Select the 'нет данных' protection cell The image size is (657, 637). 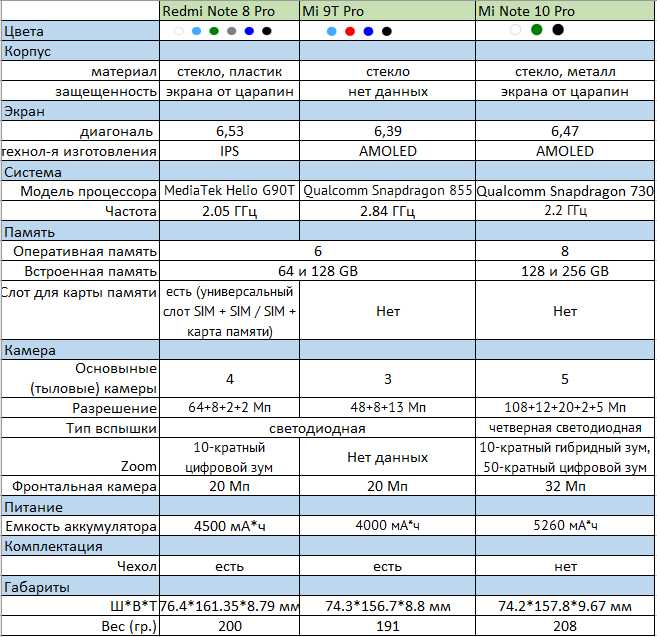[388, 91]
